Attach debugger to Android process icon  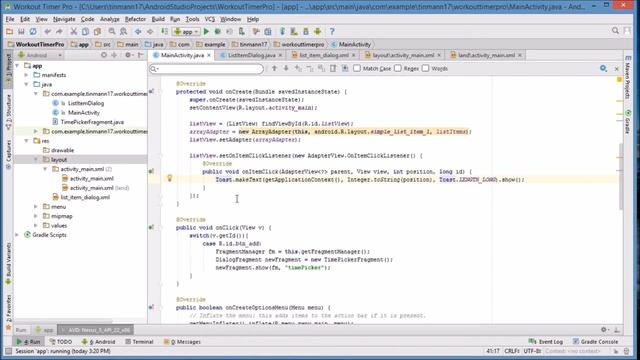242,31
